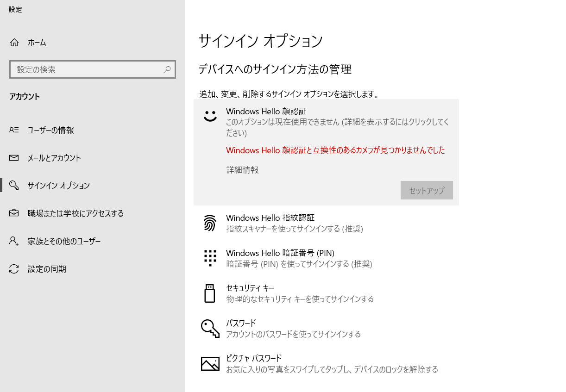
Task: Go to メールとアカウント page
Action: coord(93,158)
